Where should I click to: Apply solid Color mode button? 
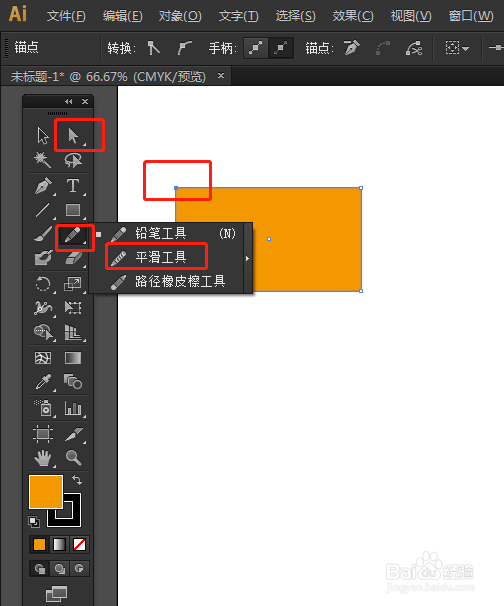click(x=39, y=545)
